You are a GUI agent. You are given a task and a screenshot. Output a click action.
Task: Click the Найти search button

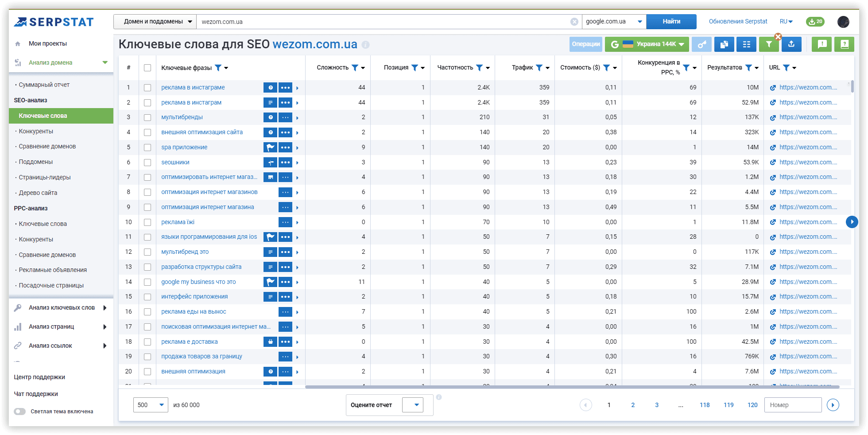pyautogui.click(x=671, y=22)
